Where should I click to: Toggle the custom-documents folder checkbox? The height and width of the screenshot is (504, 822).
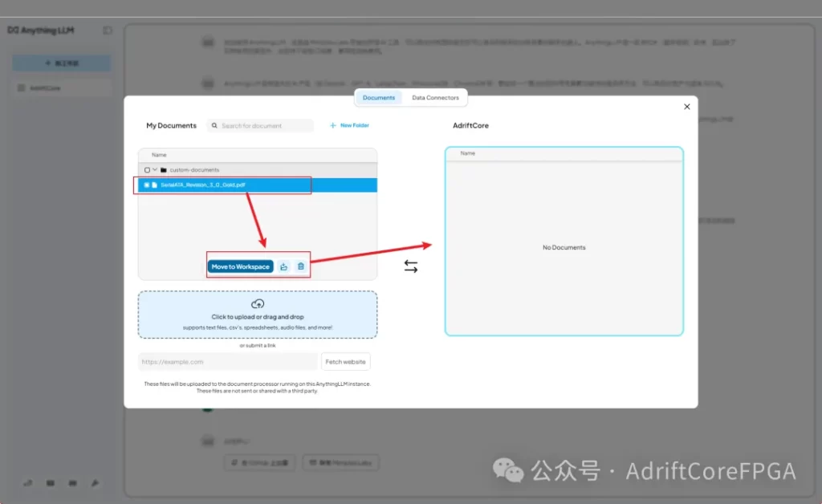click(148, 170)
